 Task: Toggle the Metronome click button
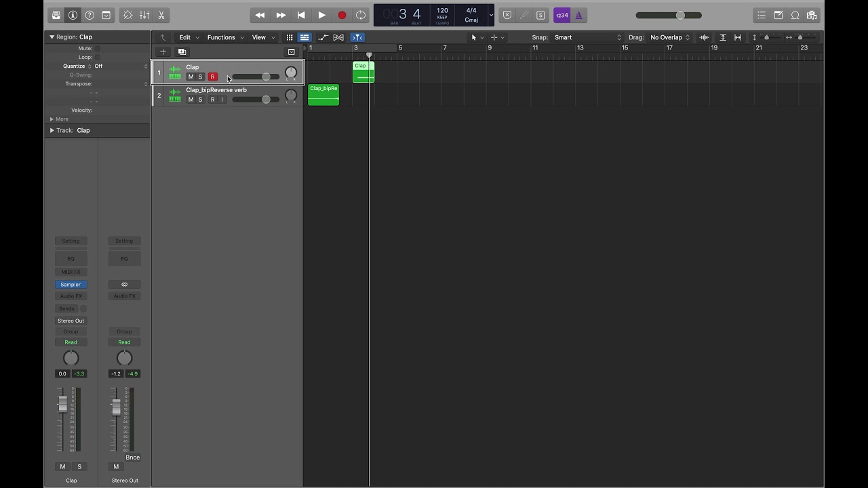coord(578,15)
